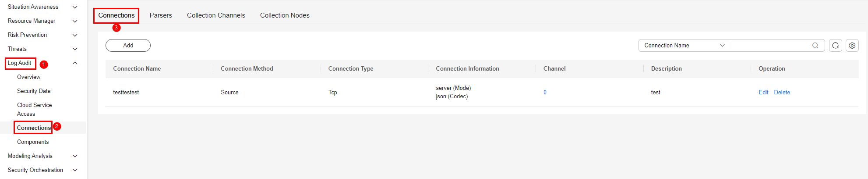Focus the connection search input field

[x=772, y=46]
